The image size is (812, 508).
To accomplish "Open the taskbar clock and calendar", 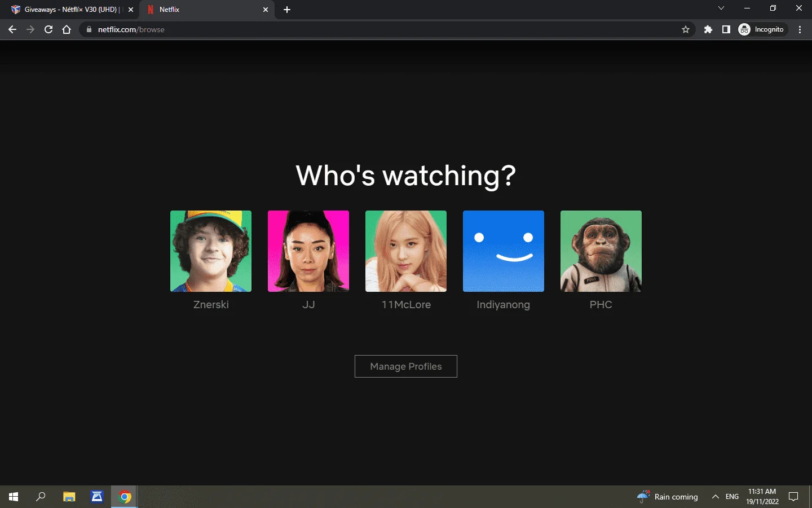I will [x=762, y=497].
